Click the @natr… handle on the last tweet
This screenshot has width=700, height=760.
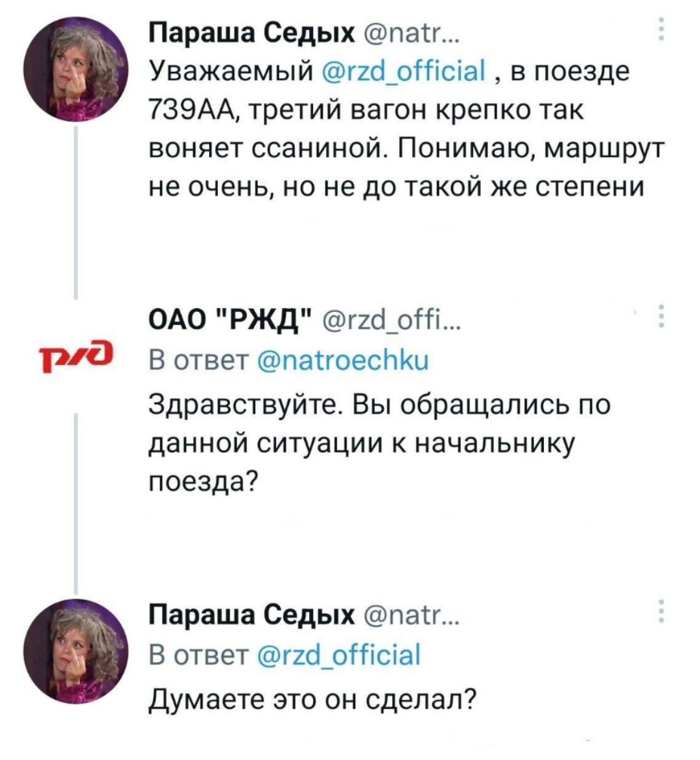click(x=410, y=613)
